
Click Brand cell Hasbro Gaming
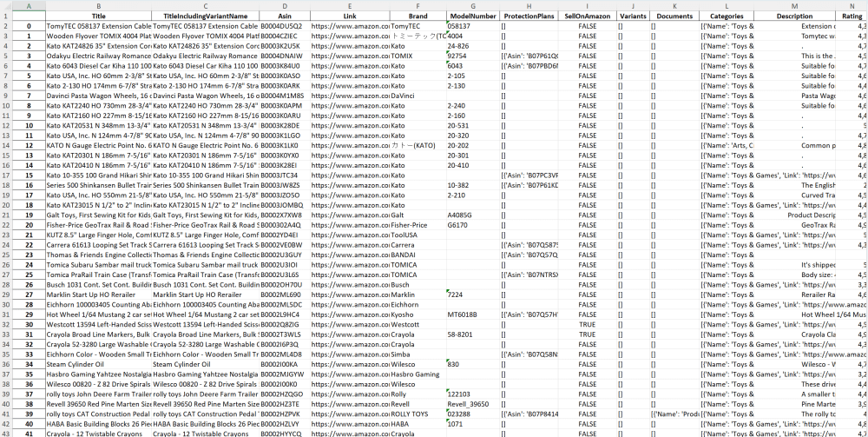point(418,374)
